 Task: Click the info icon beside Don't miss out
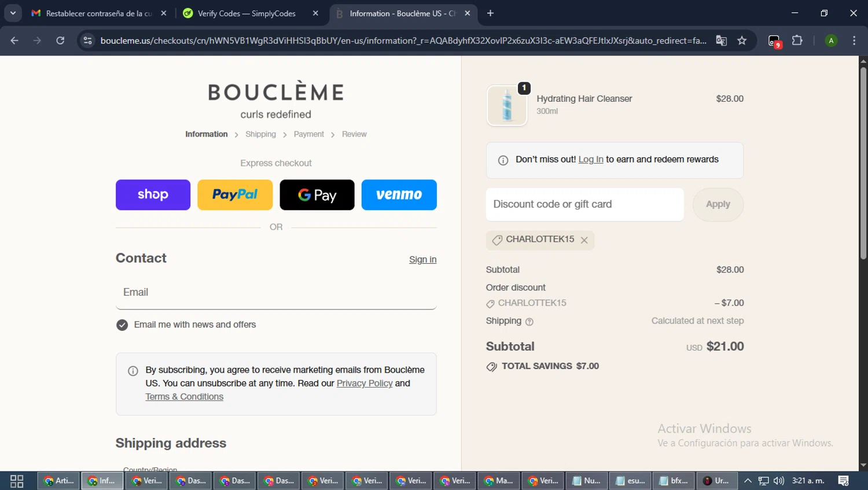503,160
